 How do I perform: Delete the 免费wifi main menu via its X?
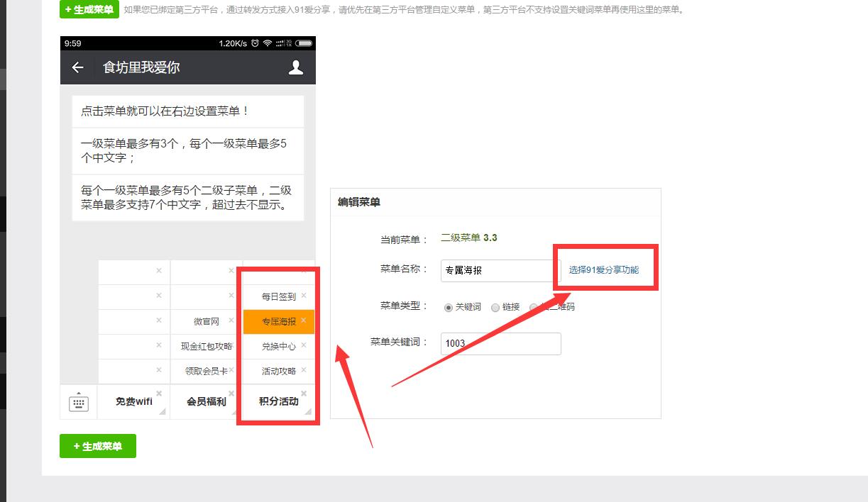click(x=159, y=394)
